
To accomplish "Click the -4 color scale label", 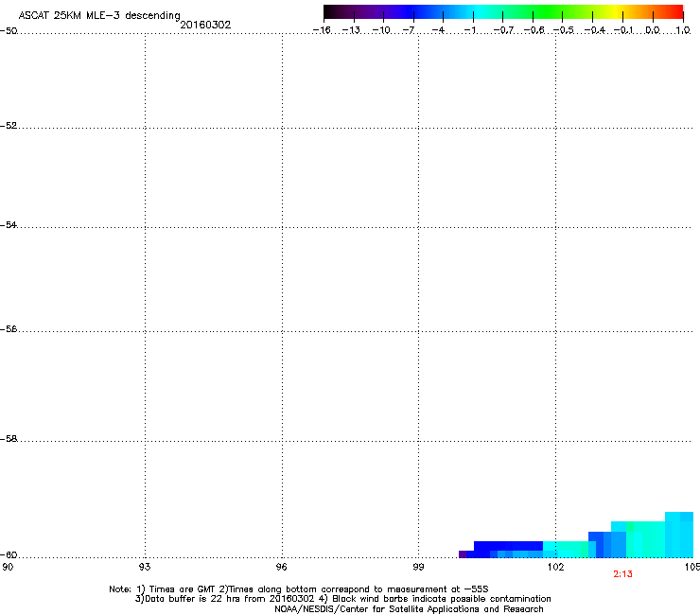I will pyautogui.click(x=438, y=30).
